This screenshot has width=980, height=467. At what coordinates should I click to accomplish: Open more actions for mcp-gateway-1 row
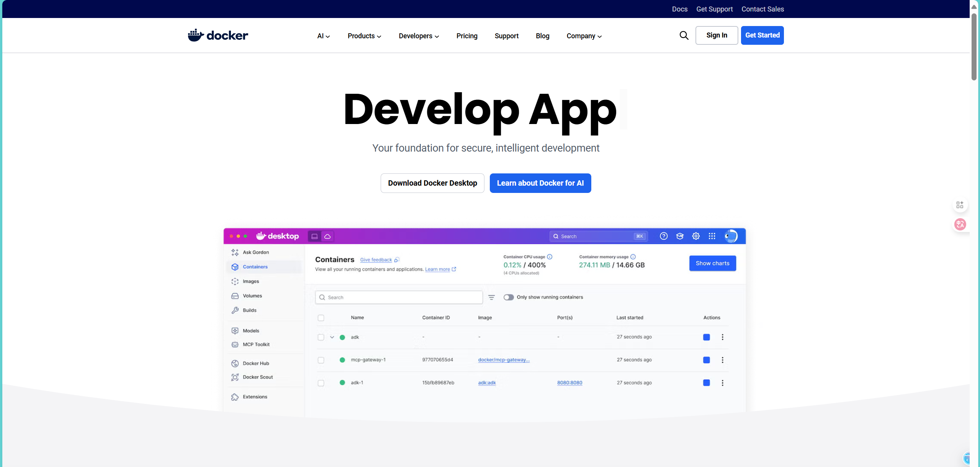click(x=722, y=360)
